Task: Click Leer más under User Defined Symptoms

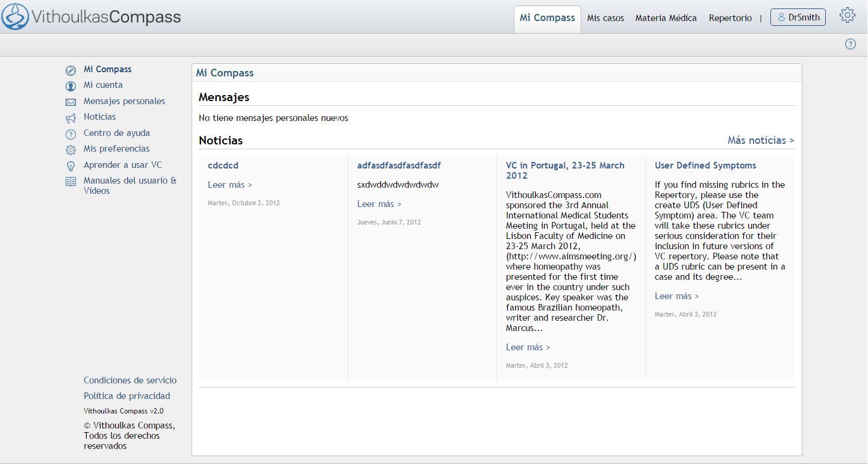Action: click(x=677, y=296)
